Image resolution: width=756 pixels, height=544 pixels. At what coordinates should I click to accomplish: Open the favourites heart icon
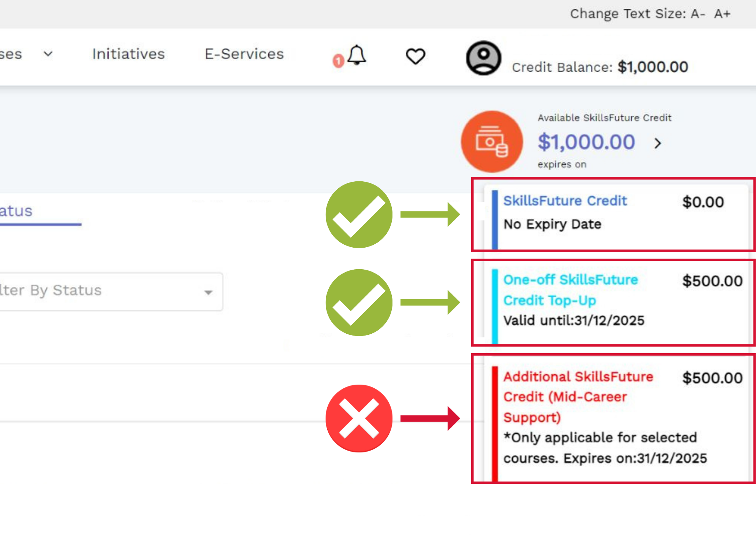415,56
